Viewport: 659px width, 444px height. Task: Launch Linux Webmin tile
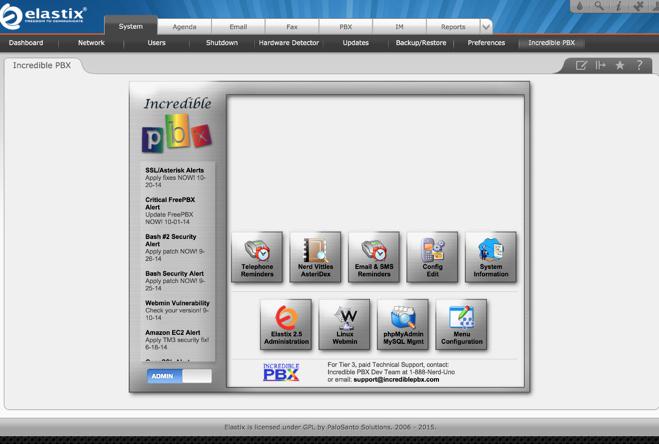[344, 324]
